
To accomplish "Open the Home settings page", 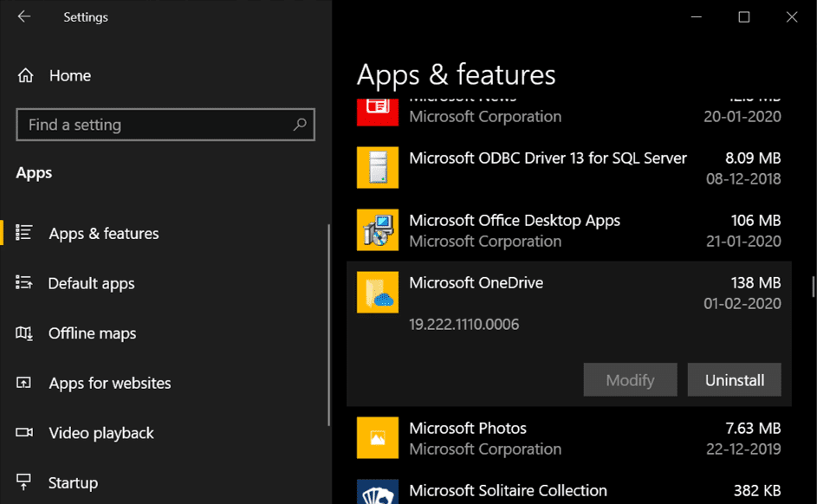I will [70, 75].
